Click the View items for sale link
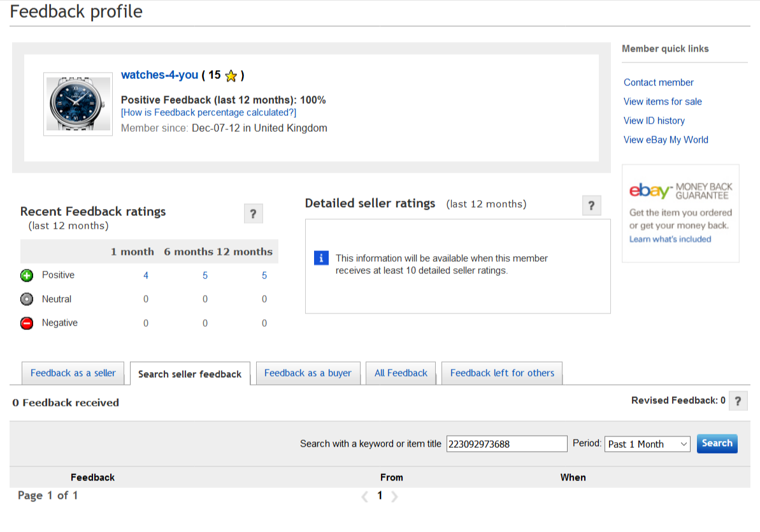Image resolution: width=760 pixels, height=532 pixels. point(663,101)
